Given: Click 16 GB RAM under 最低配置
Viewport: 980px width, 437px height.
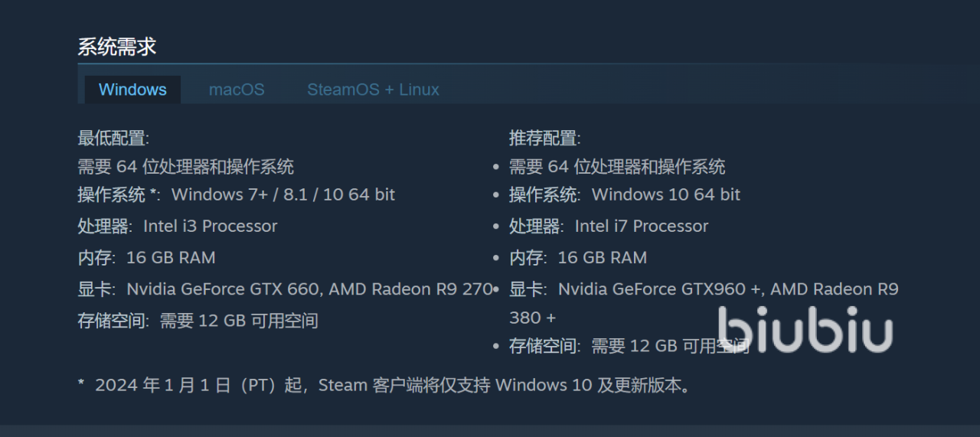Looking at the screenshot, I should tap(171, 257).
